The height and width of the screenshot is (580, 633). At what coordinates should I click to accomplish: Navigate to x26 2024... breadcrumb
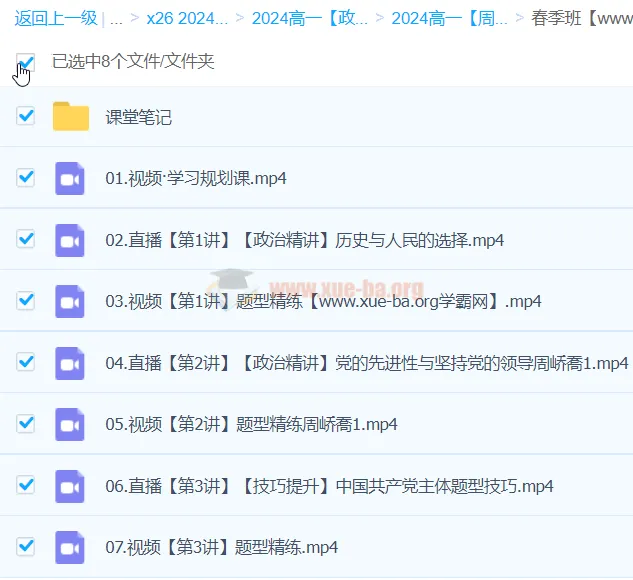pos(186,18)
